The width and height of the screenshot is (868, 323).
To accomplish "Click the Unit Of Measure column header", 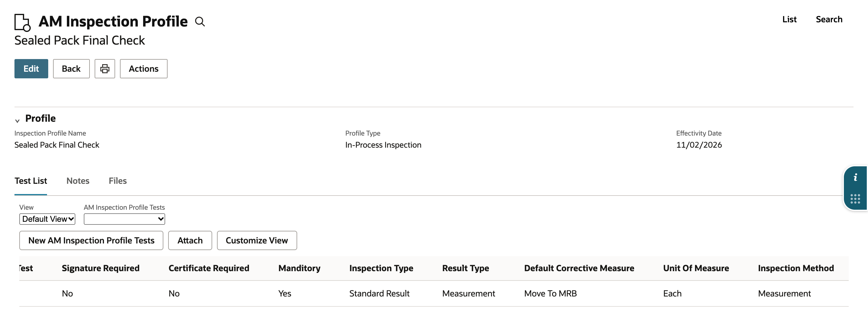I will pyautogui.click(x=696, y=268).
